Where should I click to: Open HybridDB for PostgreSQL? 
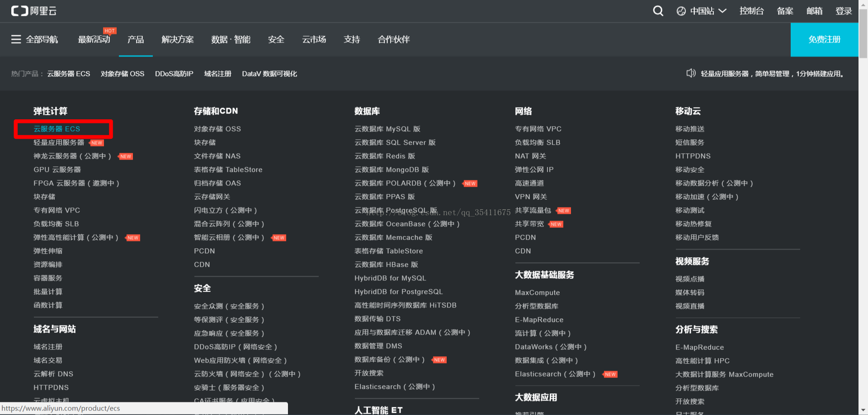coord(399,292)
